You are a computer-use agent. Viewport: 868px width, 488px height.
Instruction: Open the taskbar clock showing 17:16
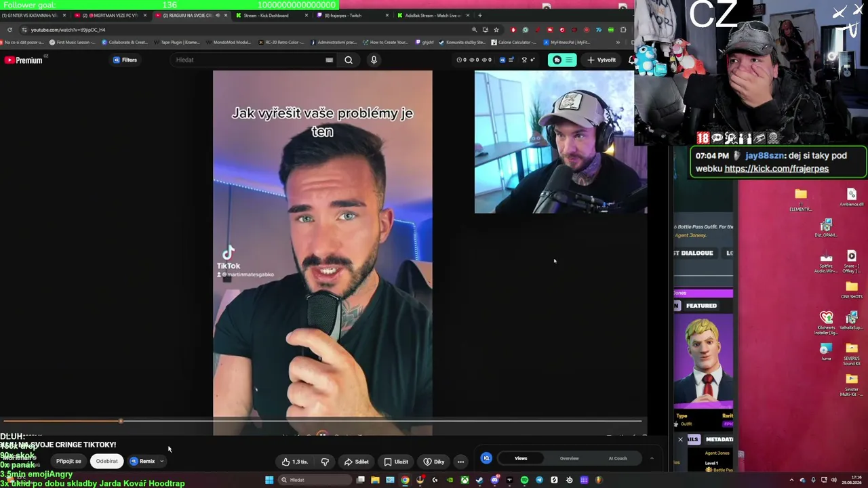851,480
